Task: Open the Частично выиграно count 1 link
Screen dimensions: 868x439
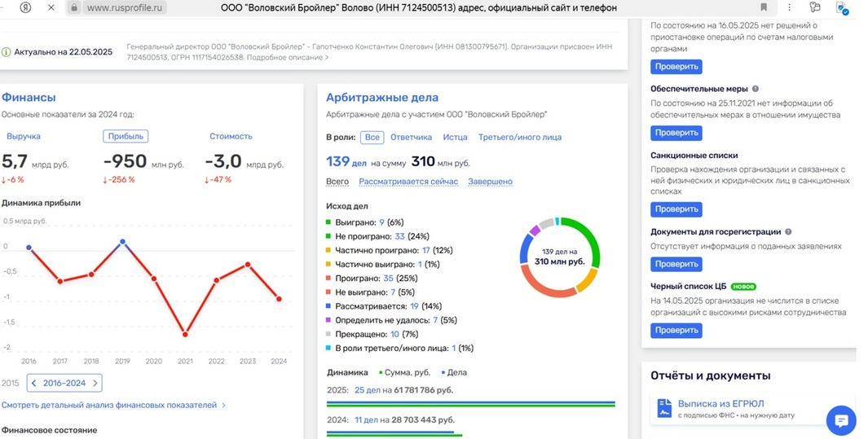Action: point(421,264)
